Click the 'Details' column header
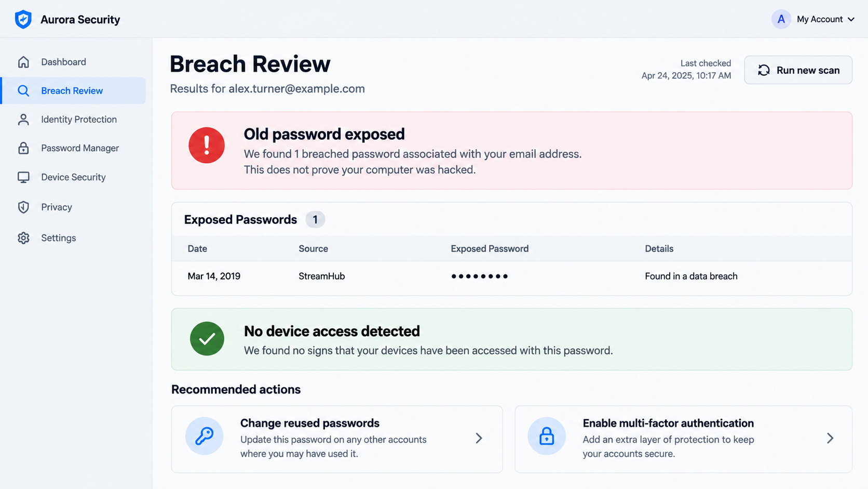 pos(659,249)
